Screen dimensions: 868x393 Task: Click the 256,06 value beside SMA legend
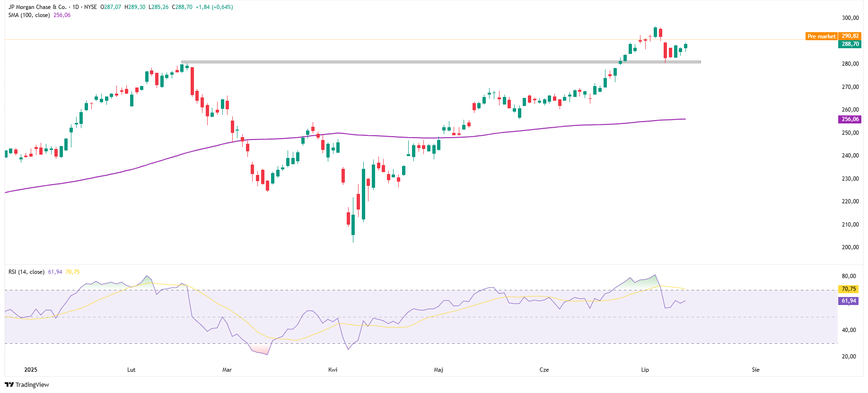pyautogui.click(x=62, y=15)
